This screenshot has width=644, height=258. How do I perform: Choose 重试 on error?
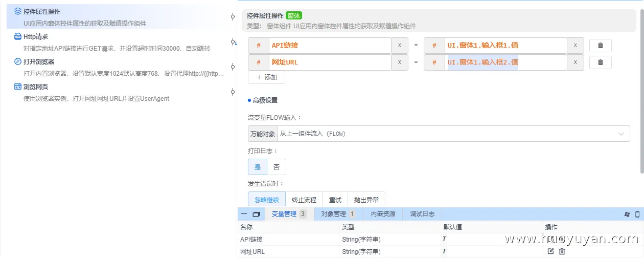[x=335, y=200]
